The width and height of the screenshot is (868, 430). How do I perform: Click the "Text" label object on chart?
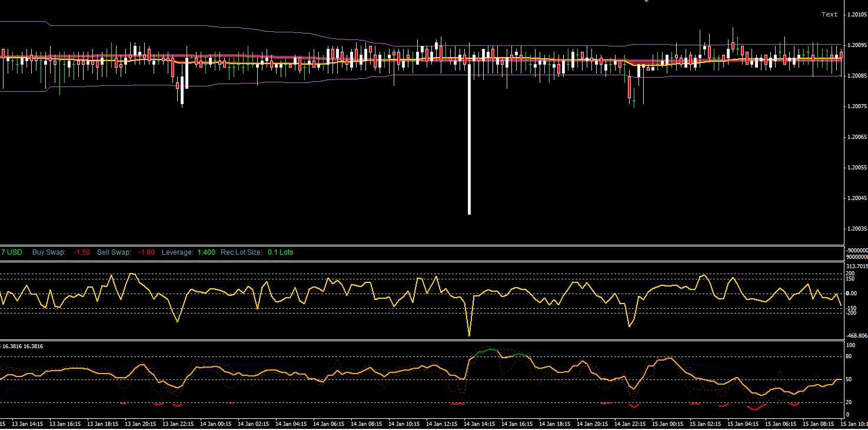pyautogui.click(x=829, y=15)
